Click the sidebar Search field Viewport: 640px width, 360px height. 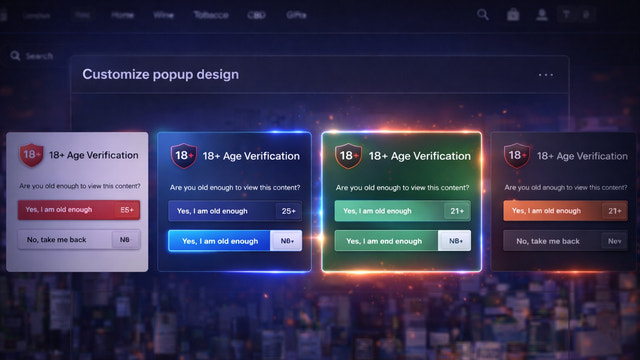pyautogui.click(x=32, y=56)
